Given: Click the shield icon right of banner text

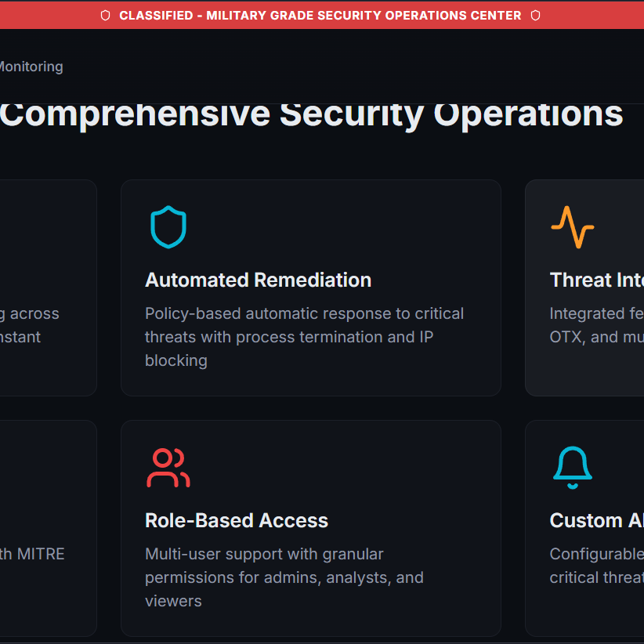Looking at the screenshot, I should click(535, 16).
